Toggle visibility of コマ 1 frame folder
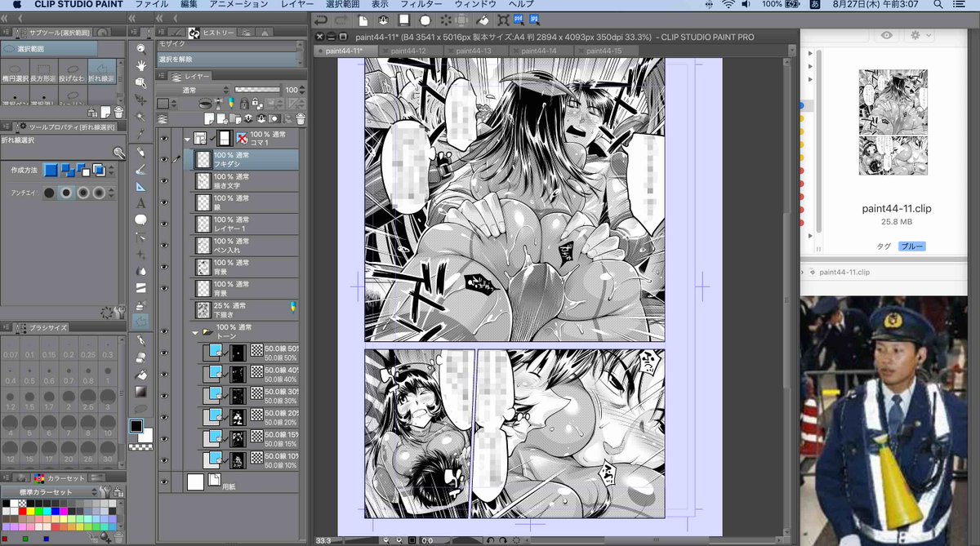The height and width of the screenshot is (546, 980). [x=163, y=139]
